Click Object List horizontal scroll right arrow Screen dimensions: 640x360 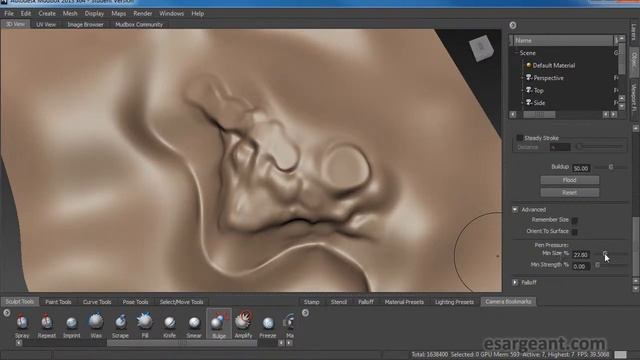point(613,115)
